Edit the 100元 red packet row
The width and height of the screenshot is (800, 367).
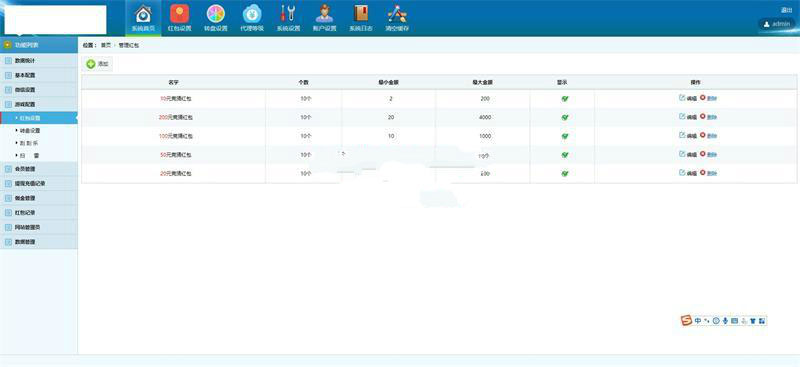[x=687, y=136]
